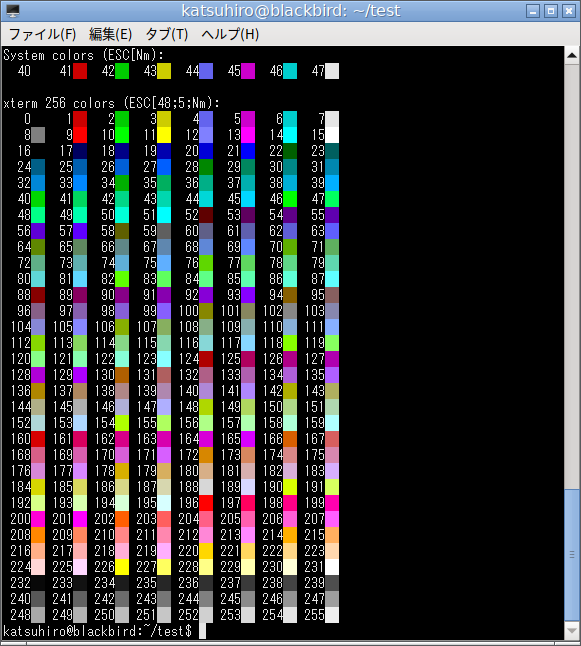Open the 編集(E) menu
The image size is (581, 646).
110,34
